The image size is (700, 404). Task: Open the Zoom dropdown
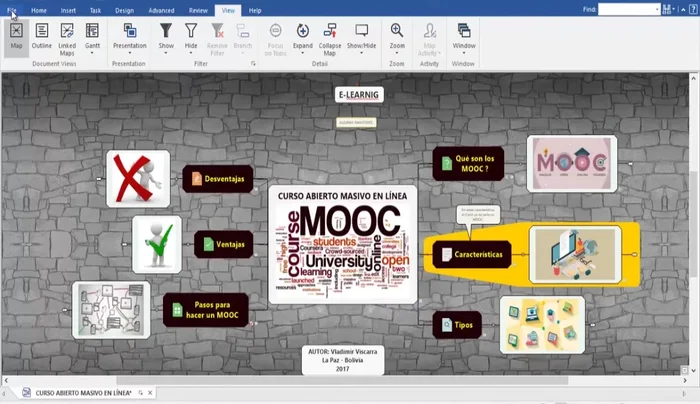click(397, 46)
